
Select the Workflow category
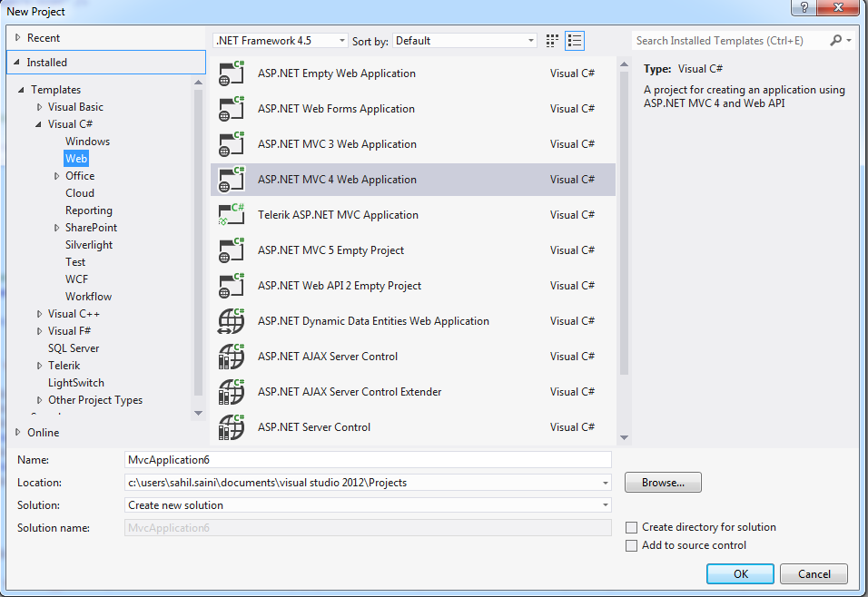pyautogui.click(x=89, y=296)
